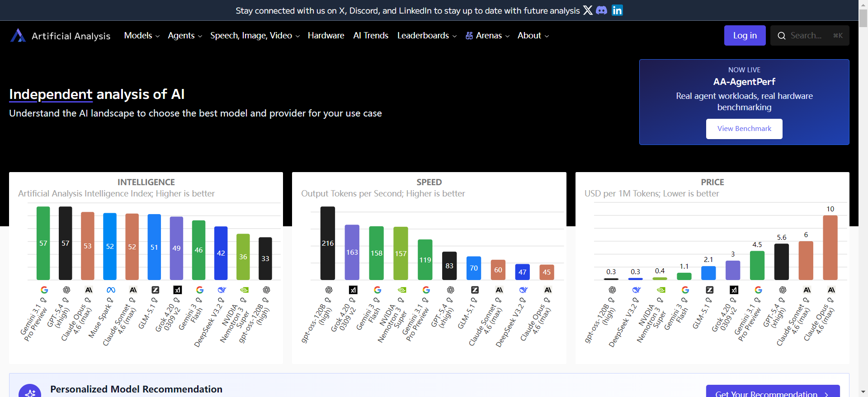Click the Log in button
This screenshot has height=397, width=868.
745,36
